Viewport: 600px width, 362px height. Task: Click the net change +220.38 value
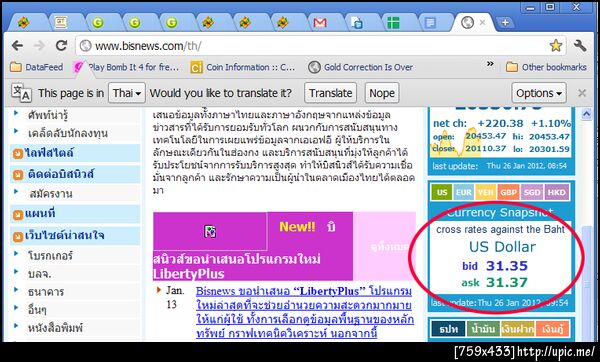pyautogui.click(x=500, y=123)
